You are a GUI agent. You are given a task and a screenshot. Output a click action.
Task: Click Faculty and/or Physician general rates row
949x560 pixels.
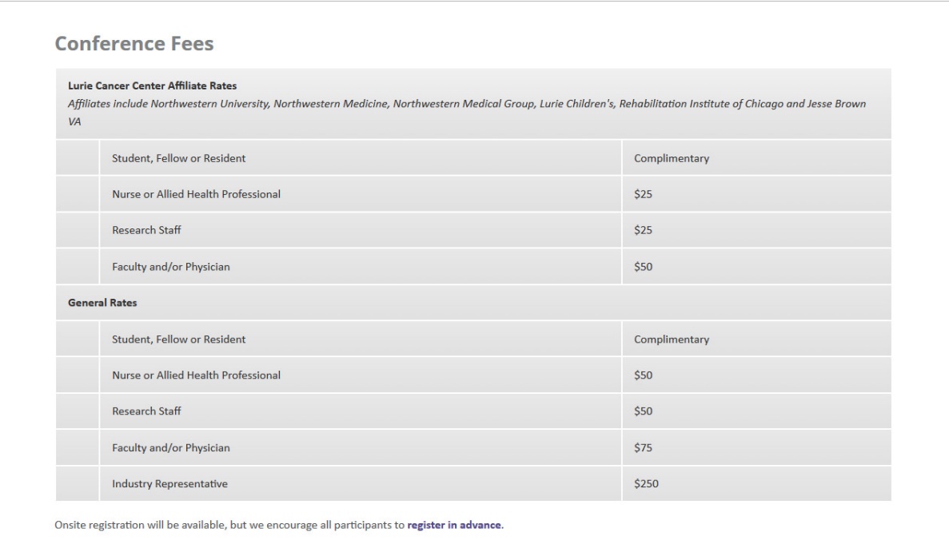[170, 447]
